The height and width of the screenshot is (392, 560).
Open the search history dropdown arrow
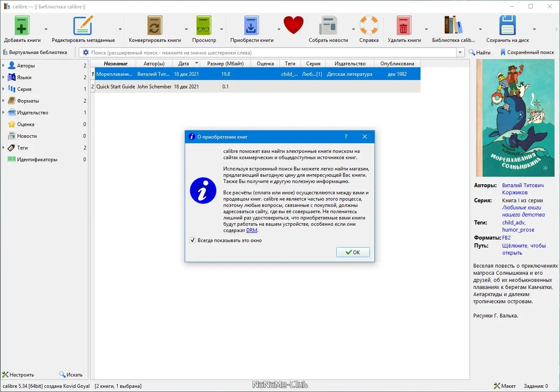tap(460, 52)
